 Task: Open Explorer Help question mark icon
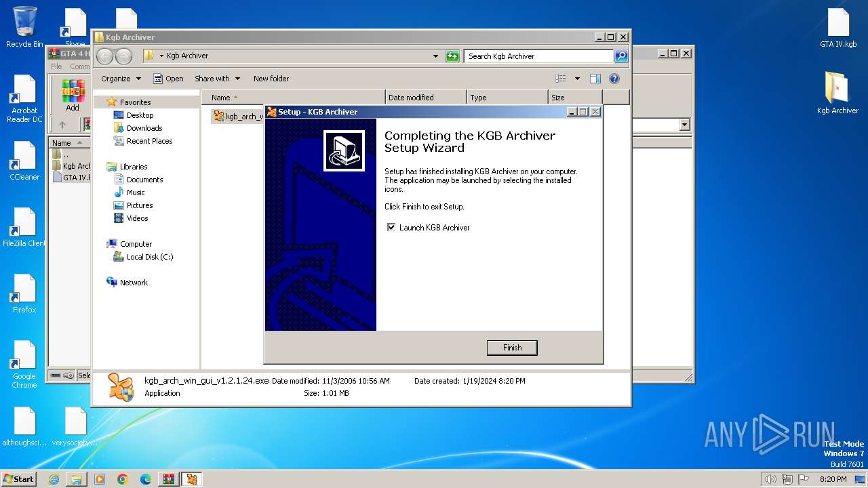(x=614, y=79)
